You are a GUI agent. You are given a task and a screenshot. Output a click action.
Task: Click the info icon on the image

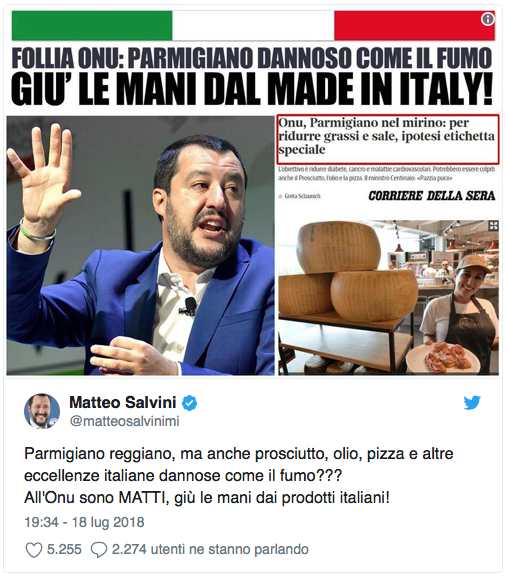[x=488, y=18]
